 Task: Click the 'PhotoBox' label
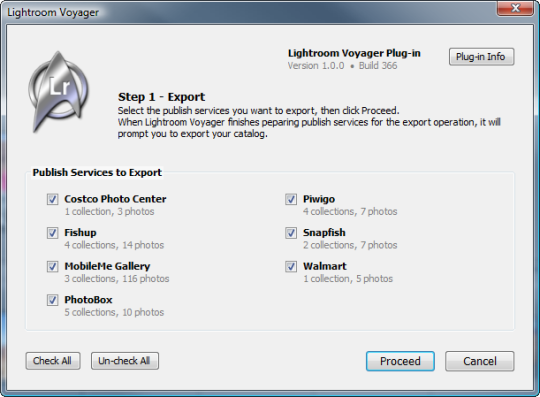(x=88, y=300)
